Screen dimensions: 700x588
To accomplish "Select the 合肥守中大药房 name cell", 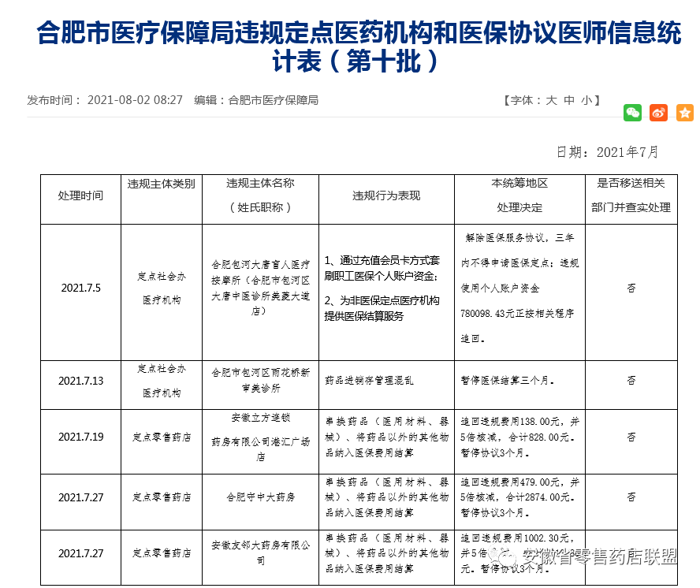I will tap(260, 497).
